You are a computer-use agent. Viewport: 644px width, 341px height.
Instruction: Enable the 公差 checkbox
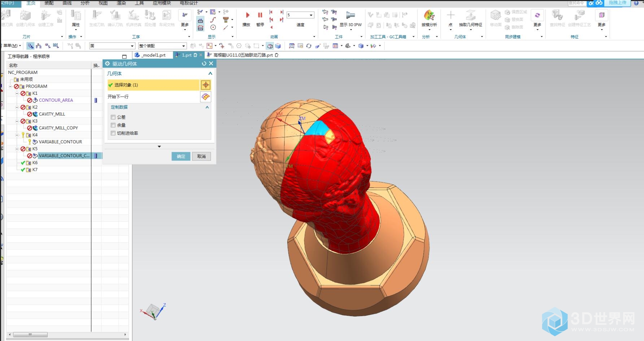(x=113, y=117)
